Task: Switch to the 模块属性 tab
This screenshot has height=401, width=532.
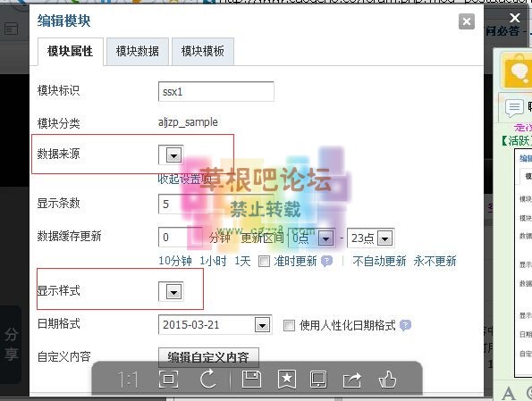Action: click(x=71, y=52)
